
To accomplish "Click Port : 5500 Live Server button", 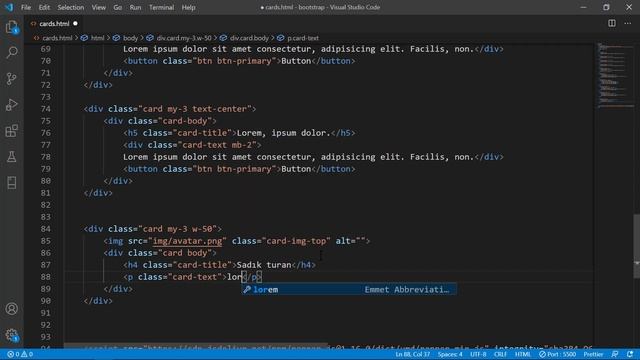I will coord(558,354).
